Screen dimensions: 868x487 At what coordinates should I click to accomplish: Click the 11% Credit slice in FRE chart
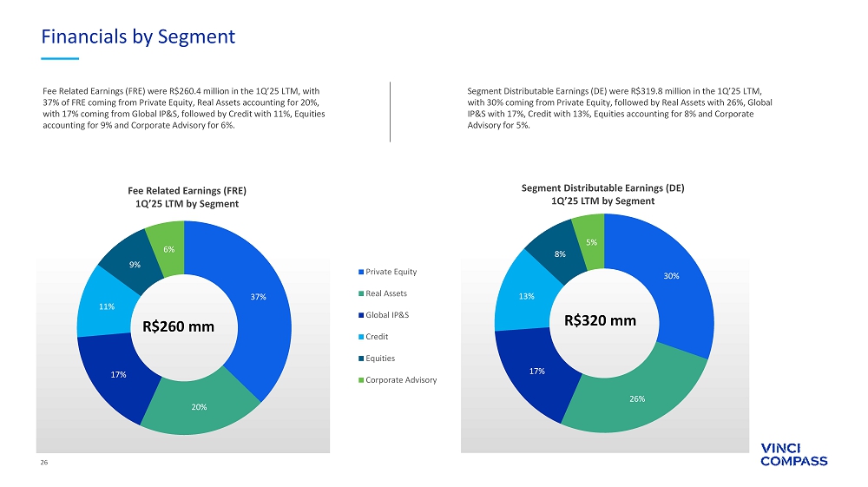(x=104, y=306)
